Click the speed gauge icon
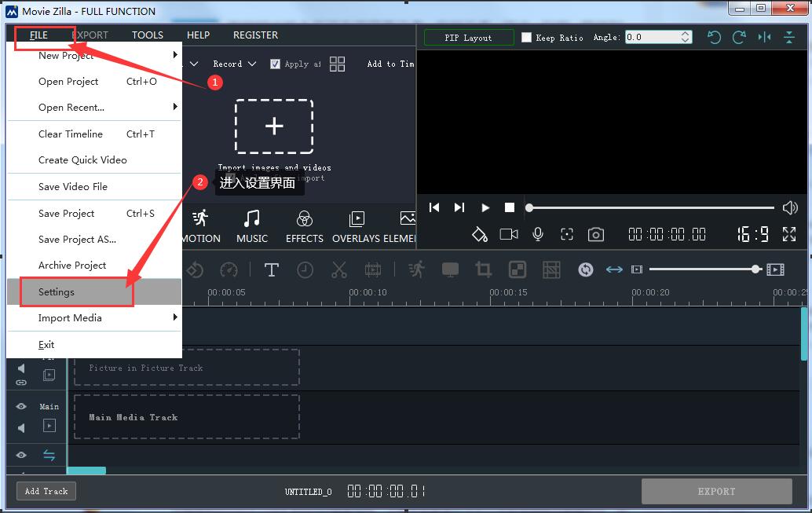This screenshot has width=812, height=513. click(x=229, y=270)
